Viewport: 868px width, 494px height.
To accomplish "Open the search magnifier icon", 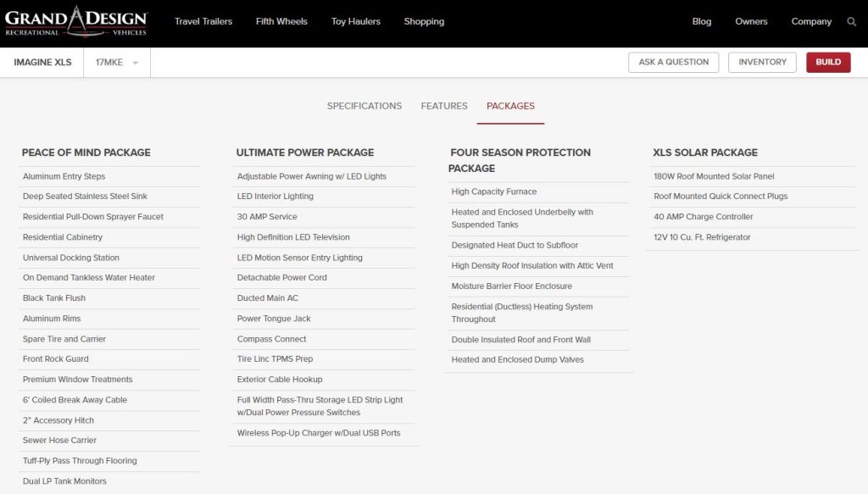I will 852,22.
